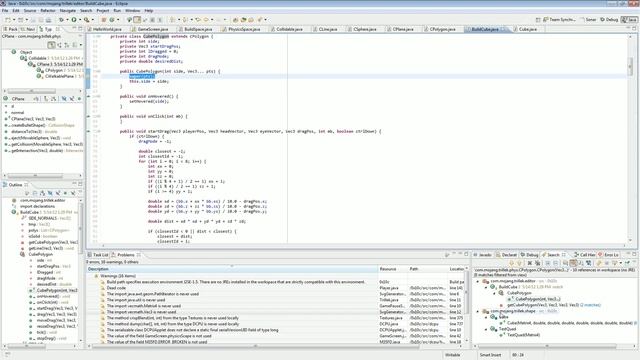Sort Problems by Resource column header
The image size is (640, 360).
point(393,269)
